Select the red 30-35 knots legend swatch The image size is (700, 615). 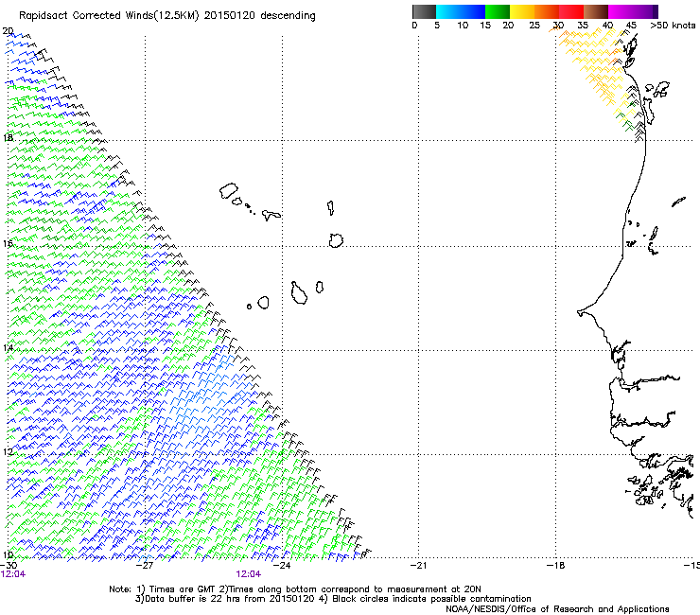[x=571, y=11]
